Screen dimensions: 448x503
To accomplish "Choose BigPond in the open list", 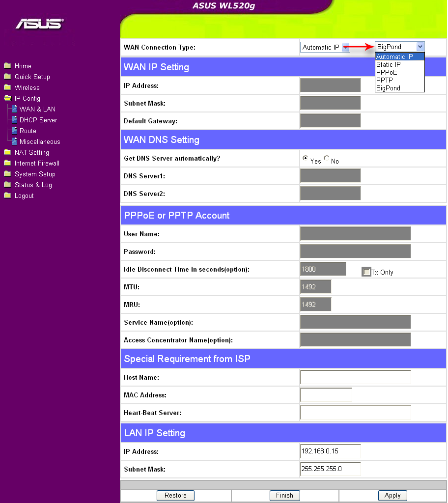I will click(400, 88).
